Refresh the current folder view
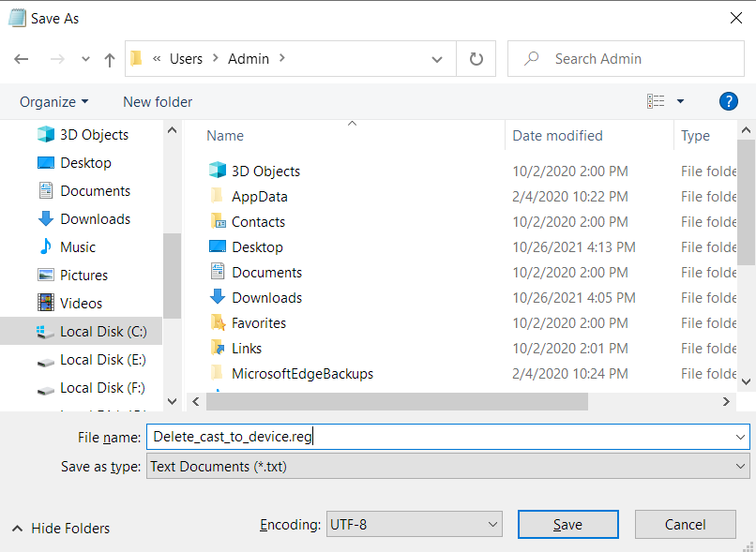This screenshot has width=756, height=552. (476, 58)
